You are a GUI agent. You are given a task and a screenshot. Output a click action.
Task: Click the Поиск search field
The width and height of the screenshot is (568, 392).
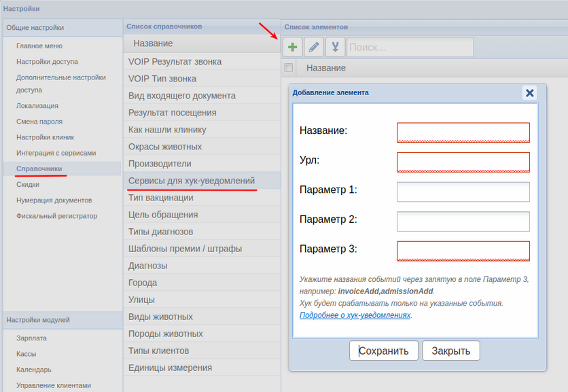pos(410,48)
